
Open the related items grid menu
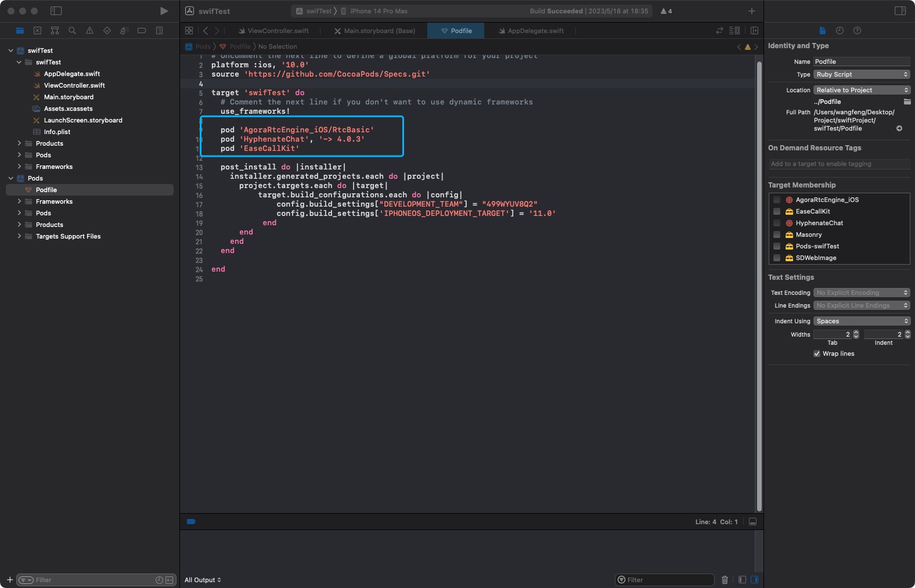click(189, 30)
